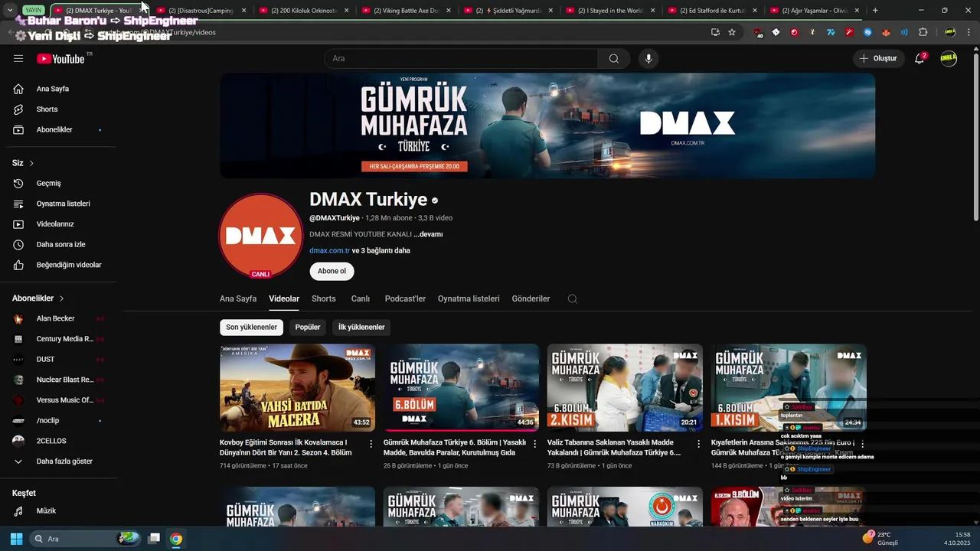Click the install app icon in the address bar
The image size is (980, 551).
coord(715,32)
